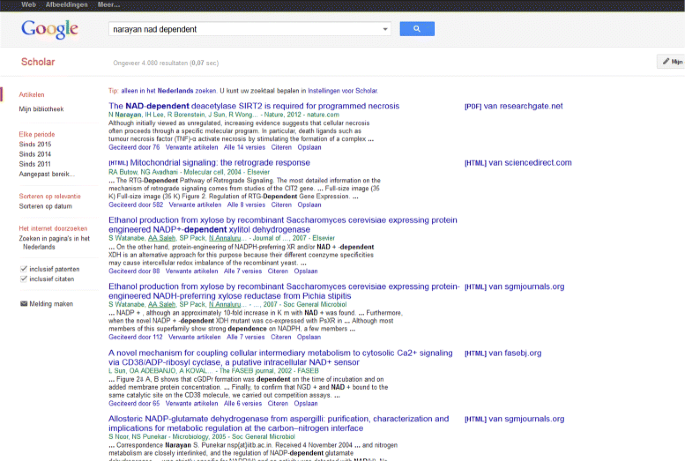The width and height of the screenshot is (685, 461).
Task: Toggle the inclusief citaten checkbox
Action: click(24, 279)
